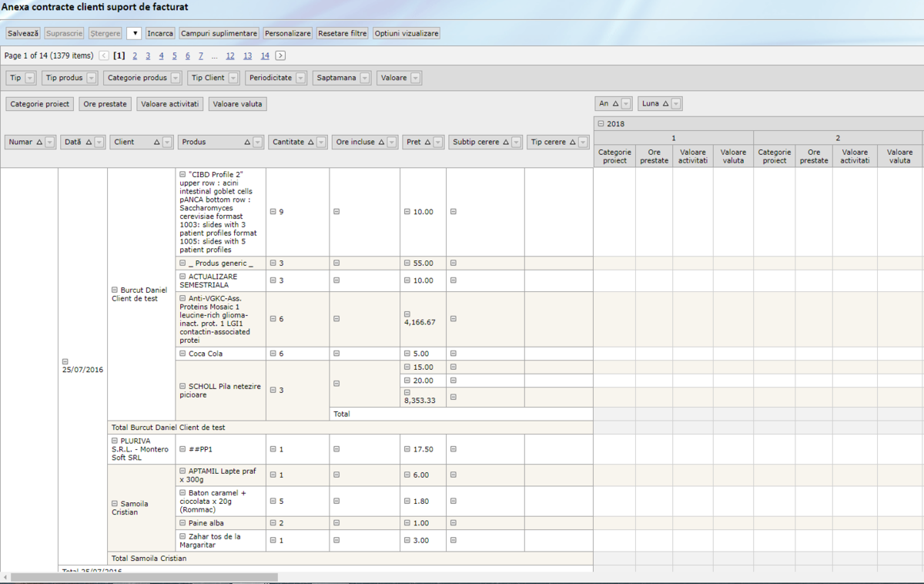Collapse the Samoila Cristian client group
The image size is (924, 584).
click(115, 504)
